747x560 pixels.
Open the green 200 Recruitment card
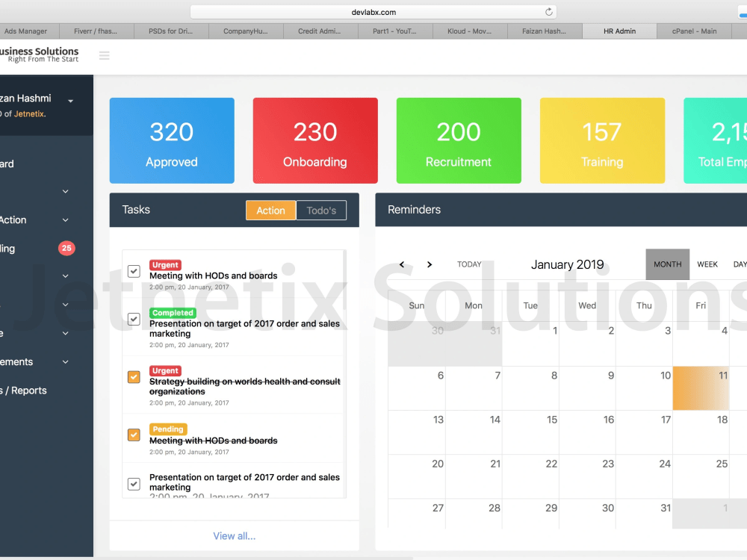[459, 140]
